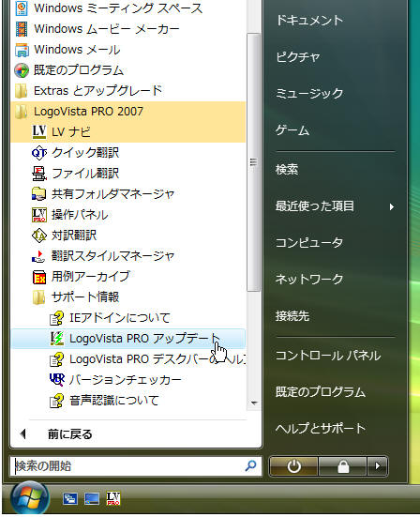Open 検索 from right pane
Viewport: 420px width, 517px height.
[287, 170]
